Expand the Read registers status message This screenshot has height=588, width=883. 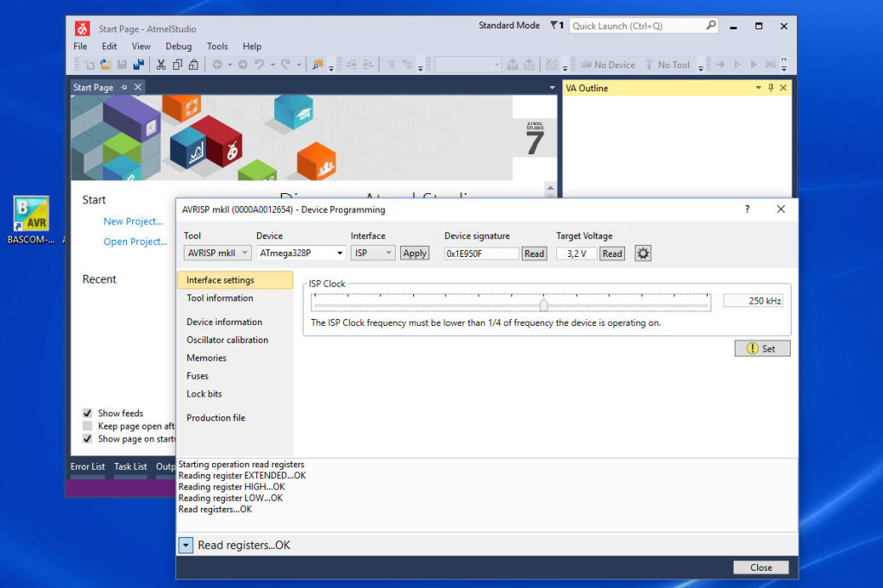coord(185,545)
